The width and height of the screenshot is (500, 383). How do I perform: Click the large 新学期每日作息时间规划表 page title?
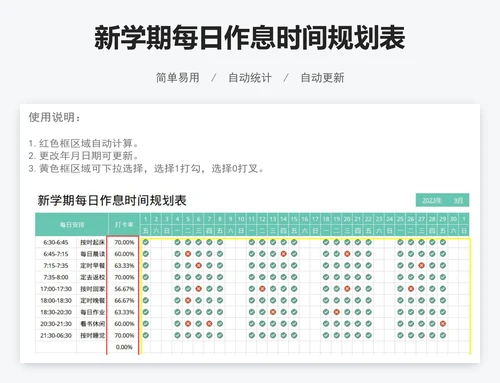pyautogui.click(x=250, y=38)
